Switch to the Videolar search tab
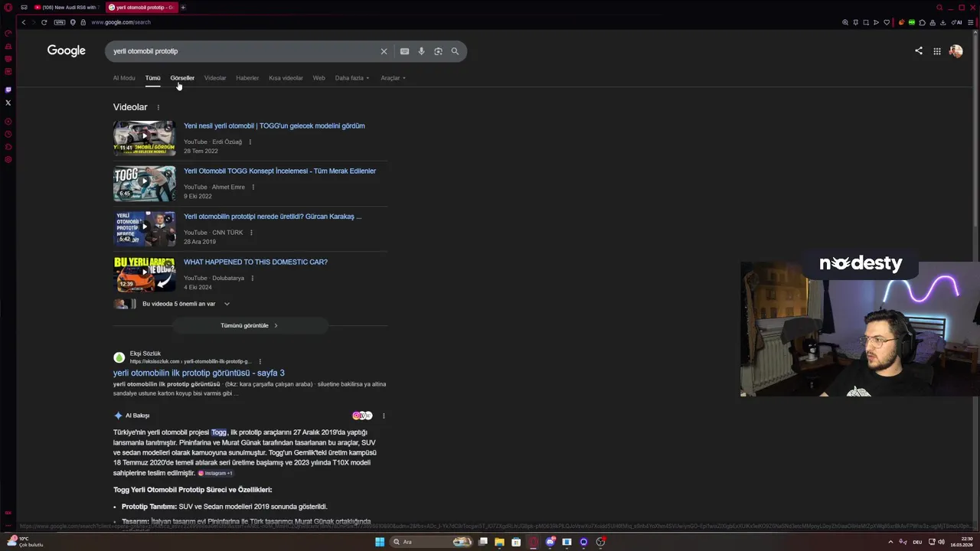The width and height of the screenshot is (980, 551). click(x=215, y=78)
